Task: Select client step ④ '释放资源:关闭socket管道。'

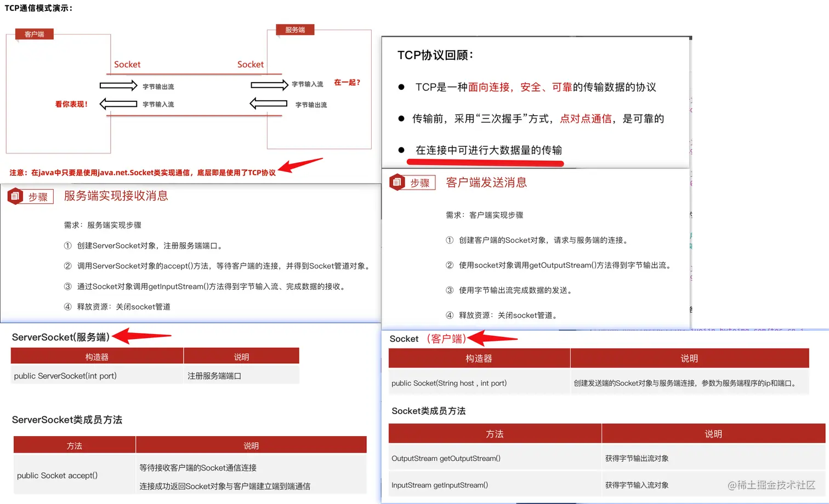Action: click(503, 315)
